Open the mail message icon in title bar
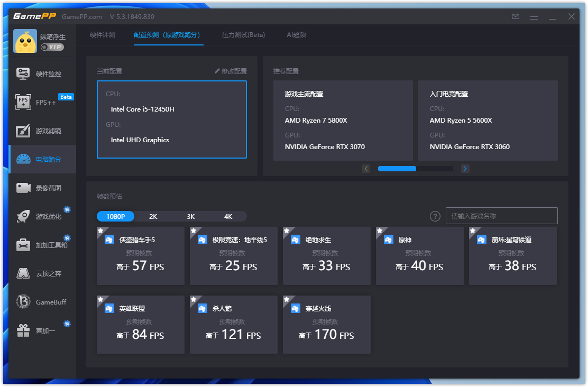Viewport: 588px width, 387px height. tap(516, 17)
